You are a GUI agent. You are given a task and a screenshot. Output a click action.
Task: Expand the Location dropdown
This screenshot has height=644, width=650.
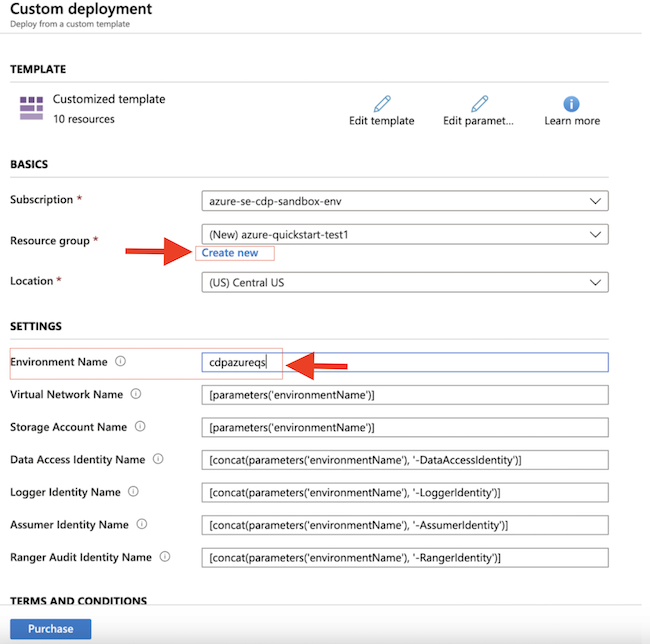(x=405, y=282)
